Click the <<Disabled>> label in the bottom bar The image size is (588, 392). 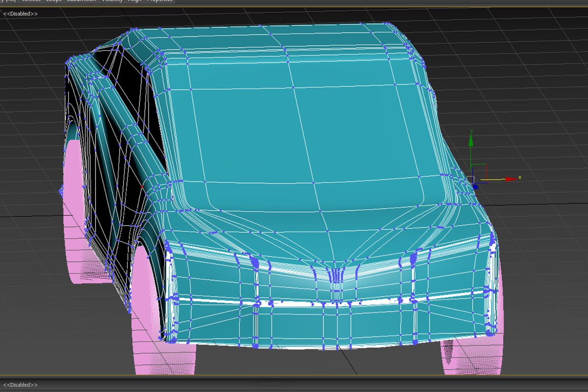pyautogui.click(x=21, y=385)
